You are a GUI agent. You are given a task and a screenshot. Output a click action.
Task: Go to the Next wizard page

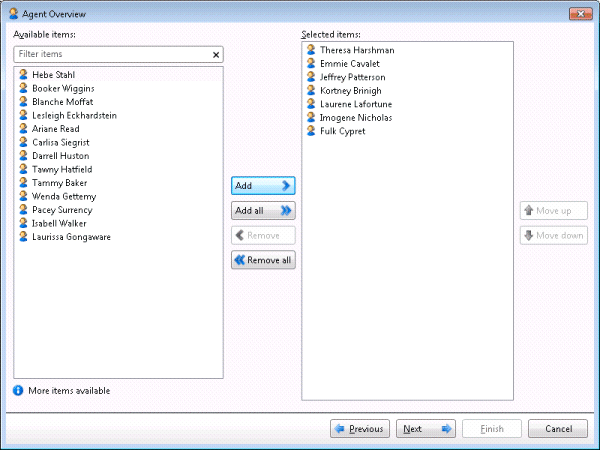(426, 429)
